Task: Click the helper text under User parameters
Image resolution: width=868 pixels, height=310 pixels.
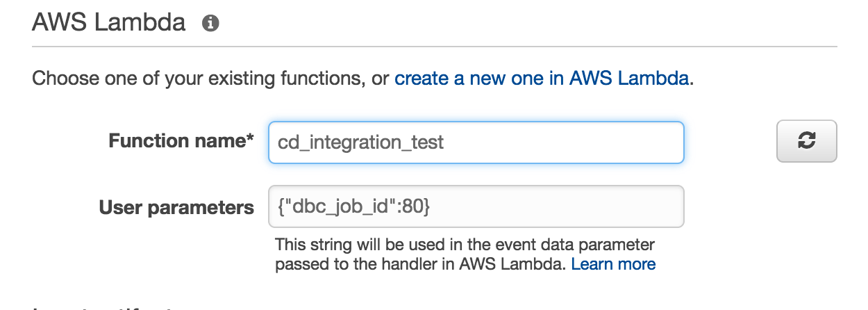Action: tap(465, 245)
